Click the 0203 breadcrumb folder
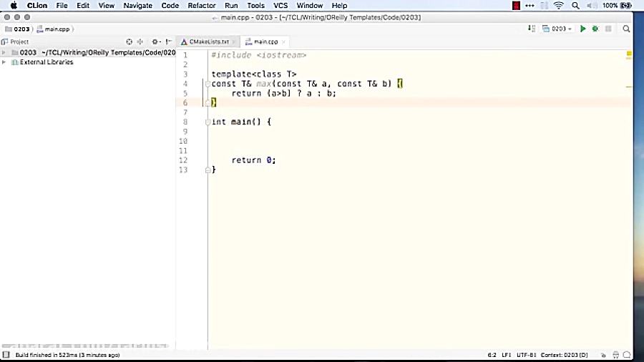The image size is (644, 362). pyautogui.click(x=17, y=29)
